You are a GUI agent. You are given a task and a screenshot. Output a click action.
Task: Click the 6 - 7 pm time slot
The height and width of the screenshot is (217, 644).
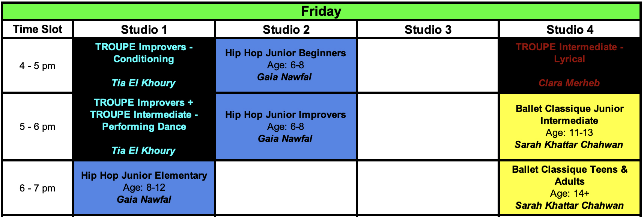[x=38, y=188]
